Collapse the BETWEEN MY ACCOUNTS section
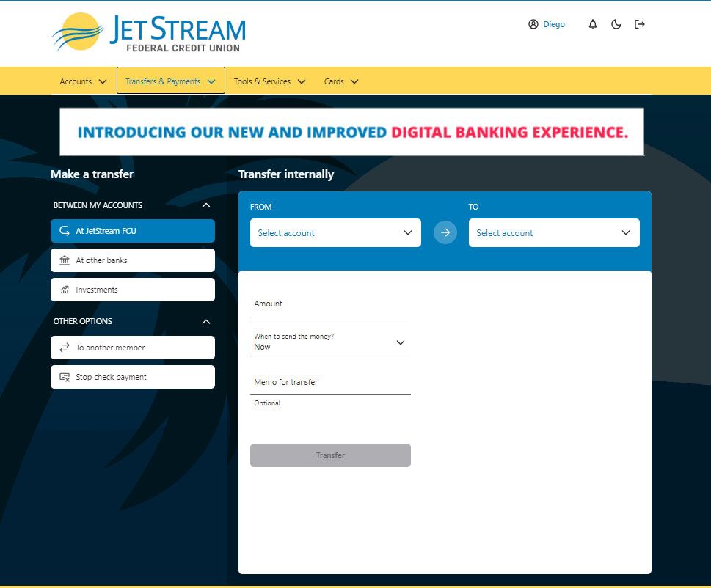This screenshot has width=711, height=588. click(x=207, y=205)
